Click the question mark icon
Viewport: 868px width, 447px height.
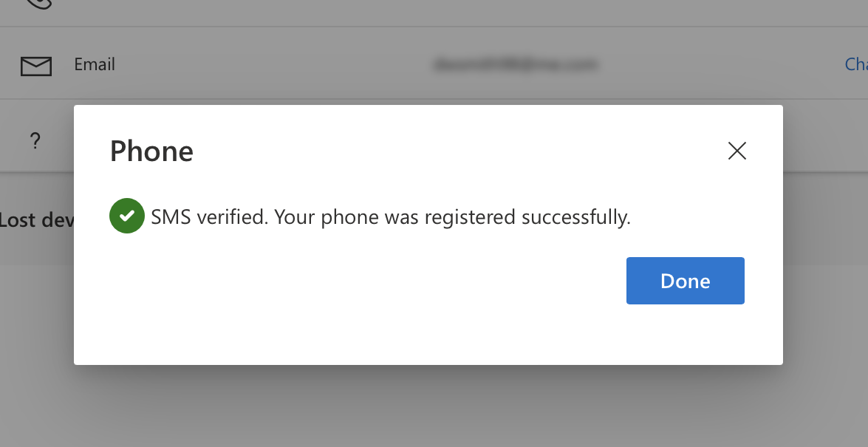(35, 141)
